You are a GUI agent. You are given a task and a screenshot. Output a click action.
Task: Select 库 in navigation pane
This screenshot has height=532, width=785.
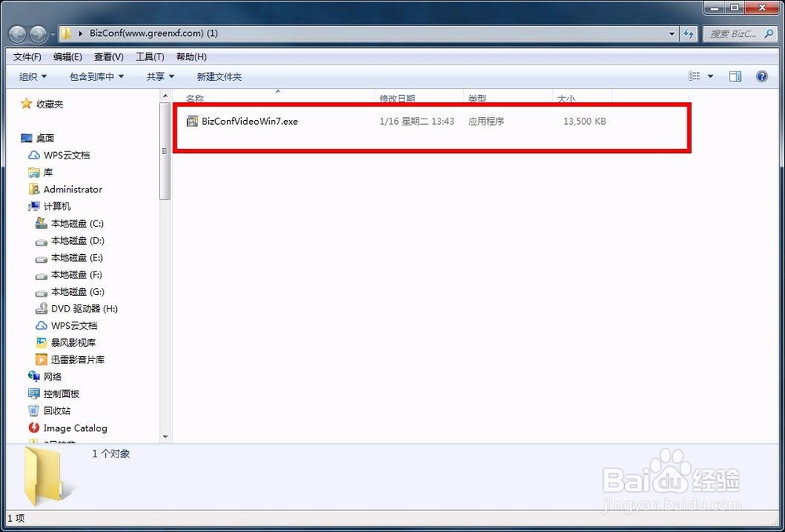(x=48, y=172)
